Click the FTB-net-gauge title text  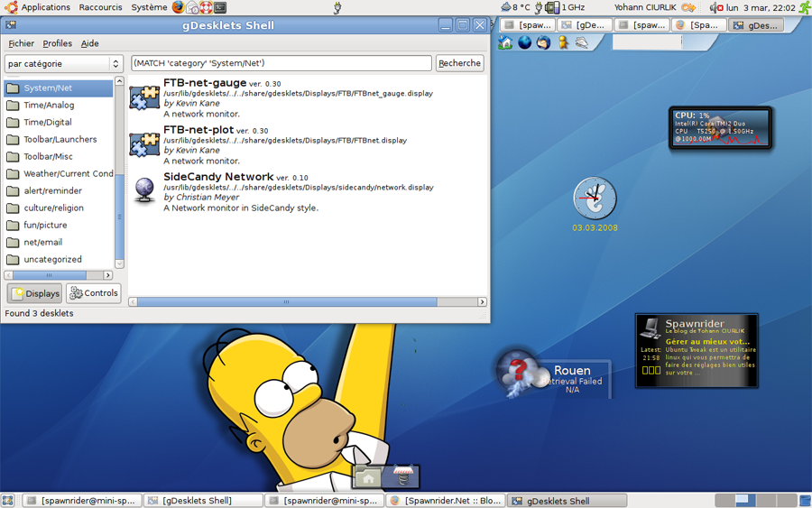(x=205, y=83)
